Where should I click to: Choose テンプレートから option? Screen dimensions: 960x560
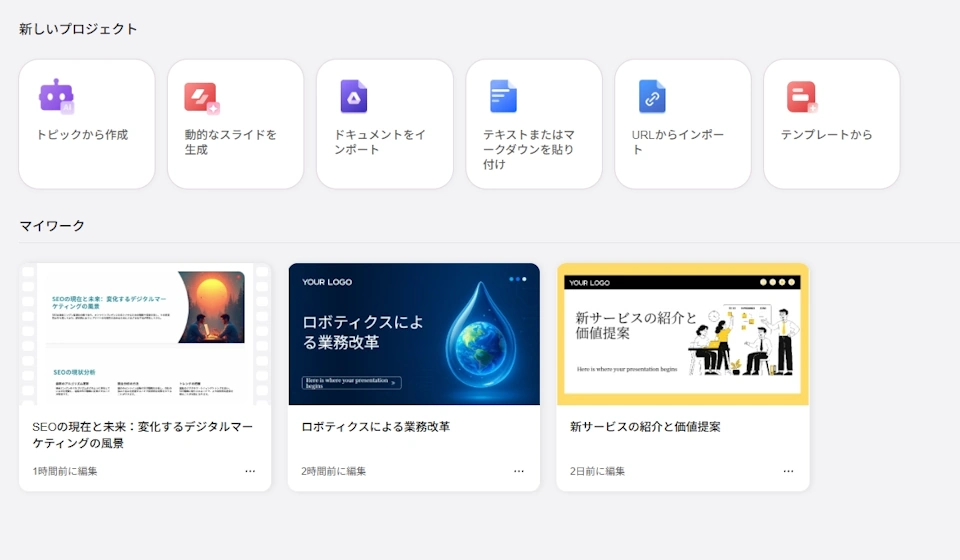pyautogui.click(x=827, y=135)
